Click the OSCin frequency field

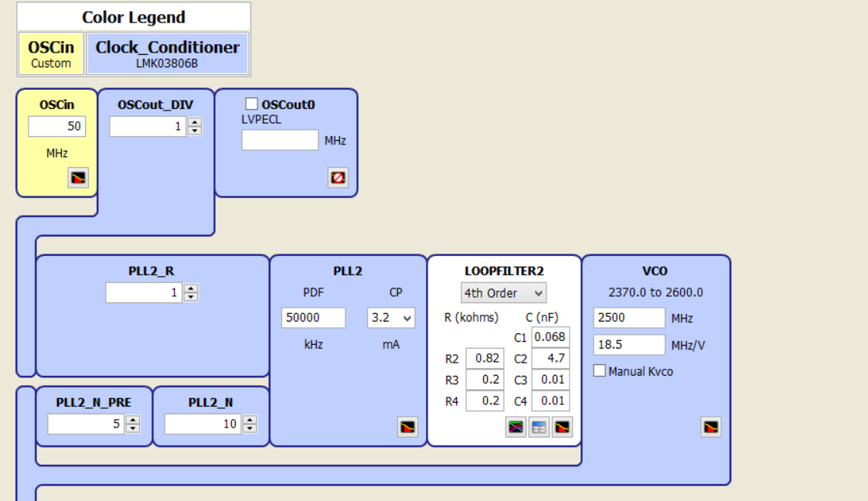click(57, 126)
